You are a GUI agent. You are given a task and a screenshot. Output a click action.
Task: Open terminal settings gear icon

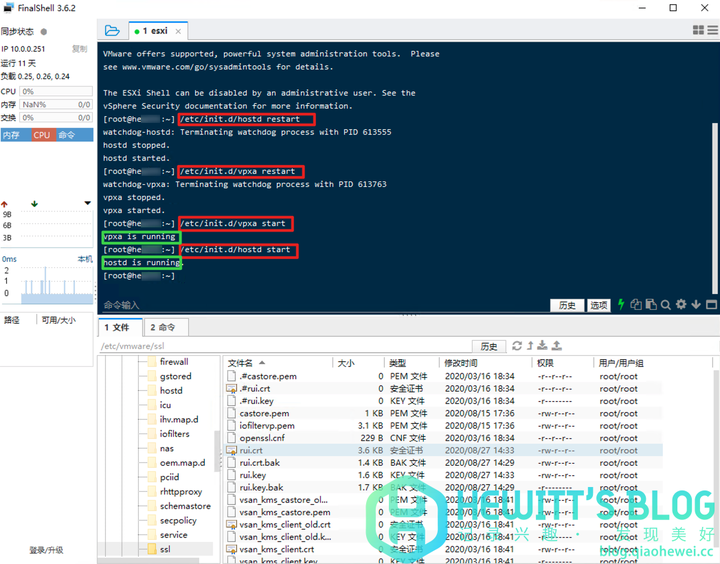[681, 305]
